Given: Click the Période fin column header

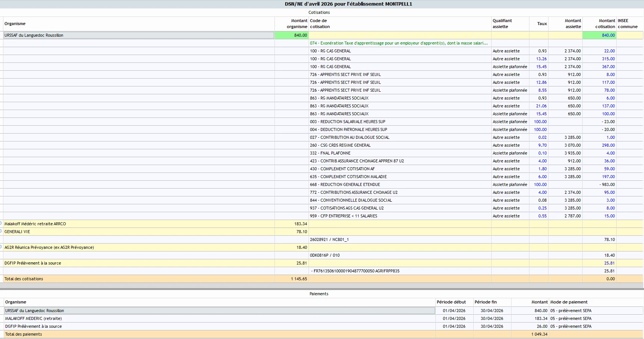Looking at the screenshot, I should tap(486, 302).
